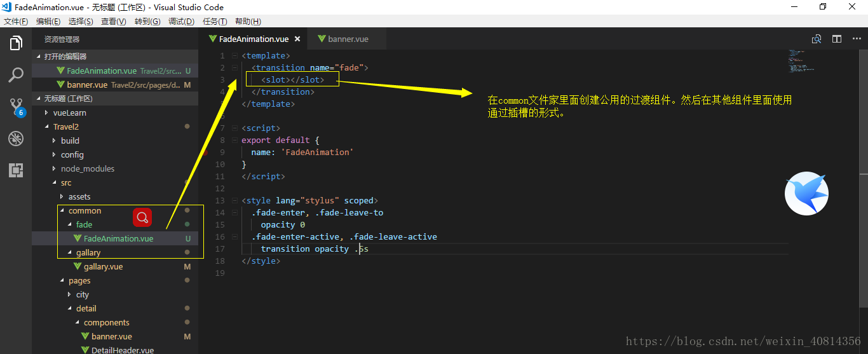The image size is (868, 354).
Task: Fold the style block at line 13
Action: pyautogui.click(x=234, y=201)
